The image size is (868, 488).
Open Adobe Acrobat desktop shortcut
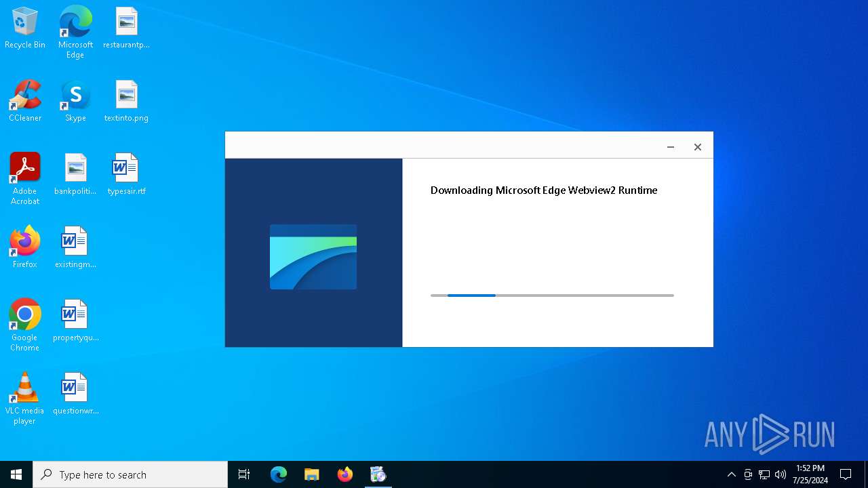point(25,179)
